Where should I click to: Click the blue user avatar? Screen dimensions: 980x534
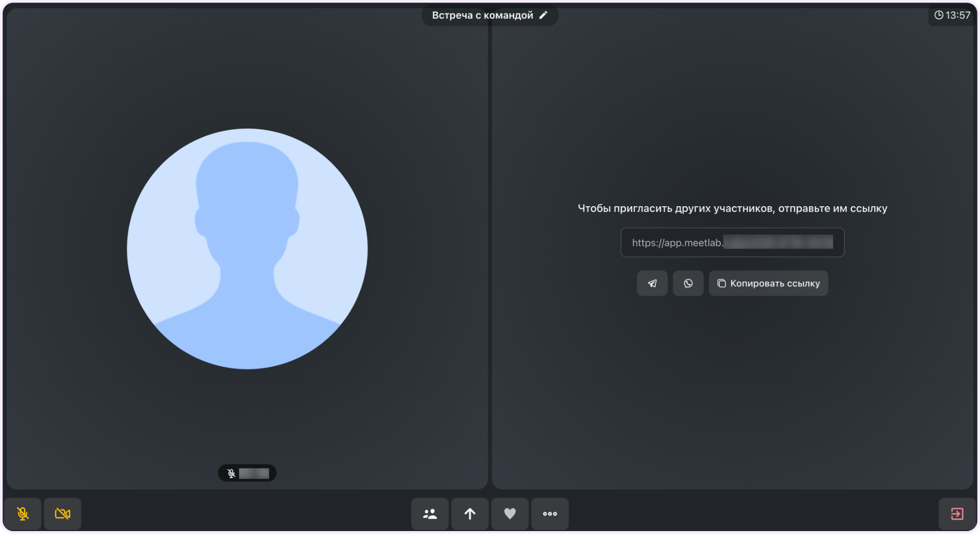247,248
